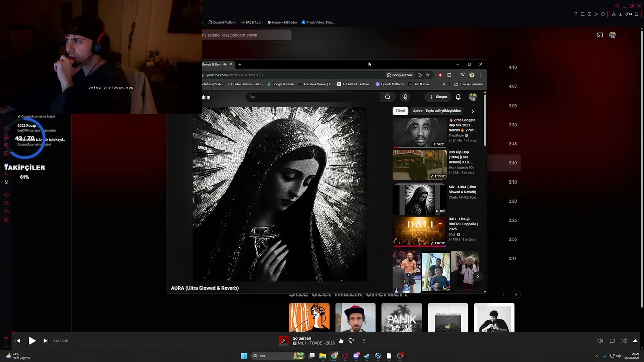Open the Windows Start menu
The image size is (644, 362).
point(244,356)
